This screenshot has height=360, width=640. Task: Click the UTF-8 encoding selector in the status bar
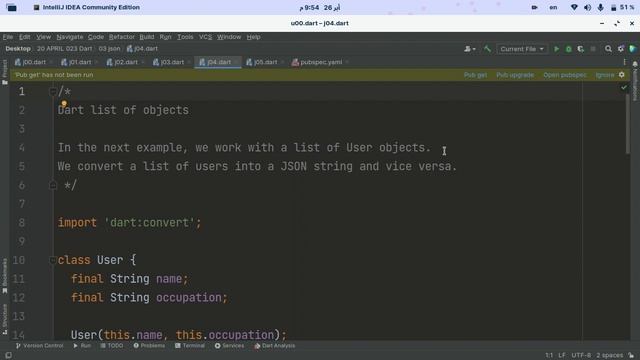tap(581, 355)
